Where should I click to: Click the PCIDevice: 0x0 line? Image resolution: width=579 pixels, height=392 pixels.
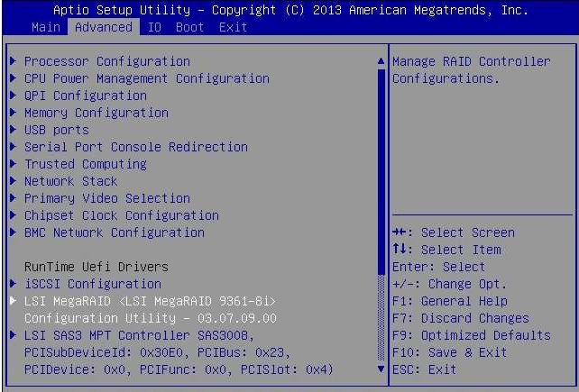(x=179, y=369)
